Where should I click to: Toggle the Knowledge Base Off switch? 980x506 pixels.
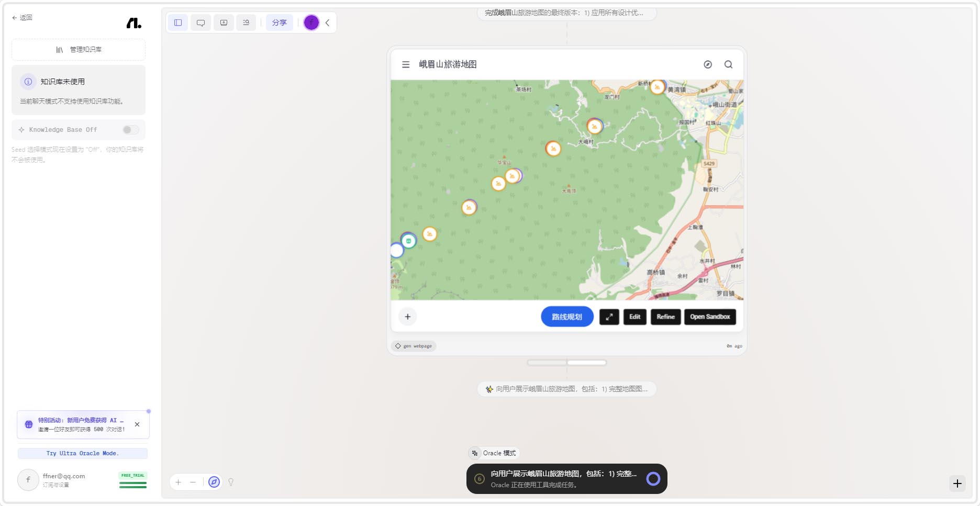click(x=130, y=130)
